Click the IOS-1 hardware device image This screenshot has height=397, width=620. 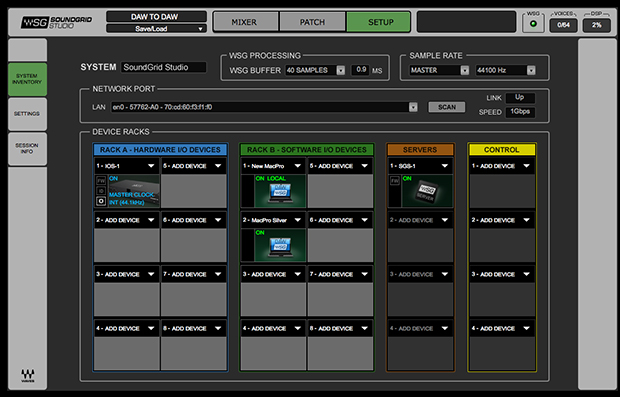(133, 191)
